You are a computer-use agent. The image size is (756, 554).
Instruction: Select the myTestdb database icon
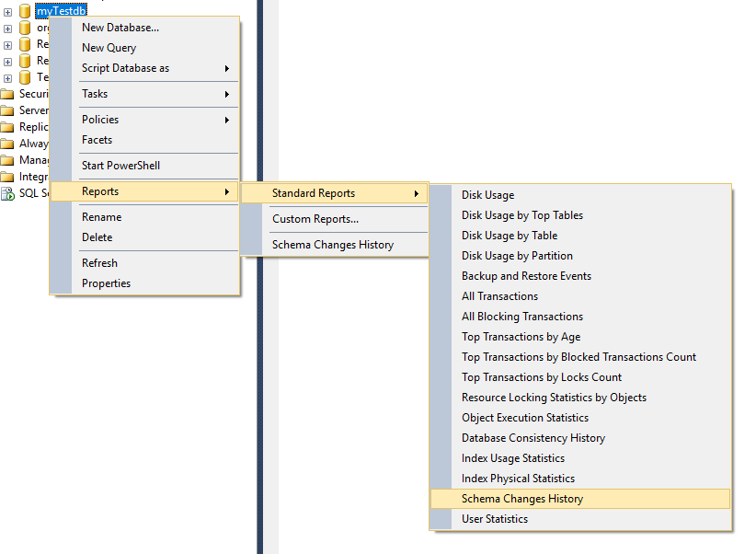click(x=25, y=10)
